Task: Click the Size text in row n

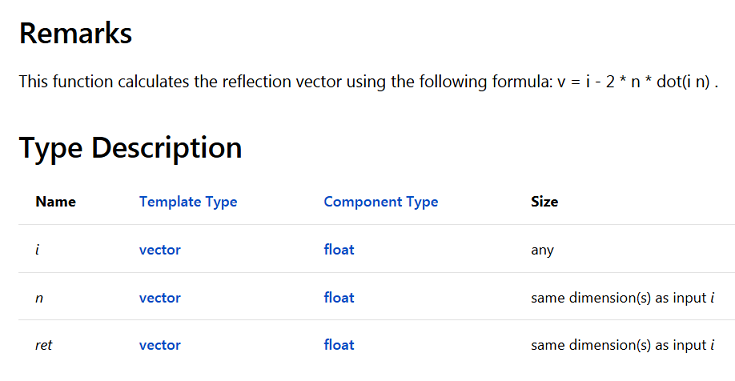Action: pos(622,298)
